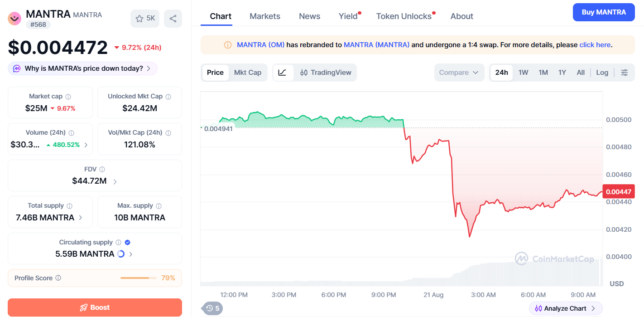
Task: Click the Vol/Mkt Cap (24h) info icon
Action: click(168, 133)
